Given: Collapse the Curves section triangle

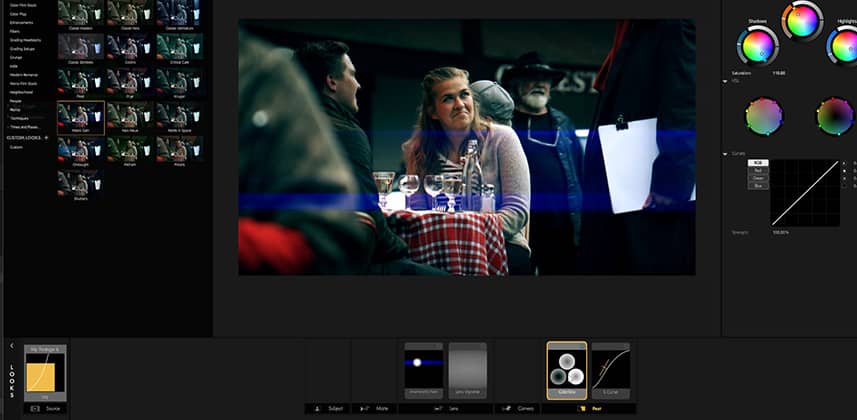Looking at the screenshot, I should (725, 154).
